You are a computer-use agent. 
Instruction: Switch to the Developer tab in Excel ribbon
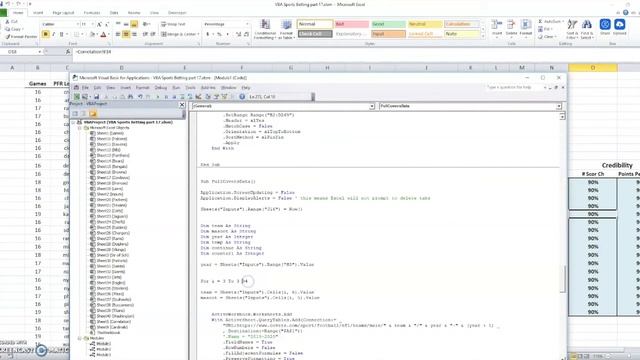tap(177, 13)
